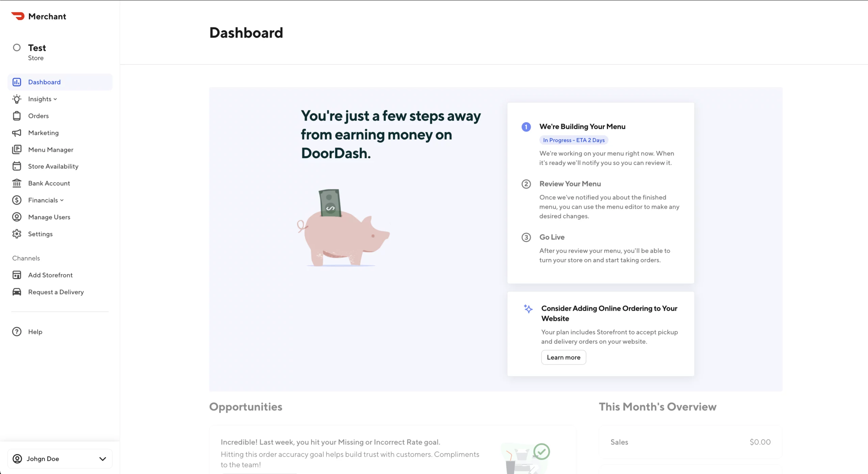Click the piggy bank illustration
Viewport: 868px width, 474px height.
pos(343,228)
